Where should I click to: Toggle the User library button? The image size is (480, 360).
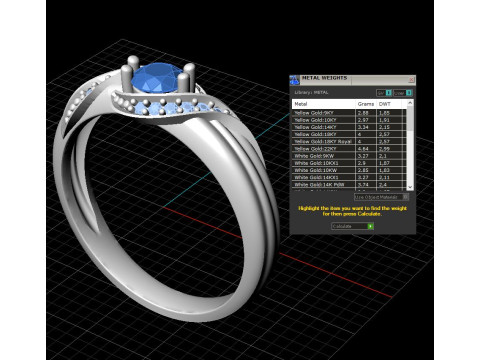click(403, 93)
